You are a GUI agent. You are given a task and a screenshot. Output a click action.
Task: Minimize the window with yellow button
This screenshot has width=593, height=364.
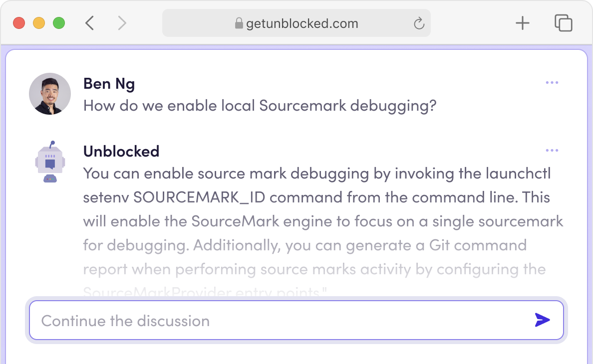[39, 23]
